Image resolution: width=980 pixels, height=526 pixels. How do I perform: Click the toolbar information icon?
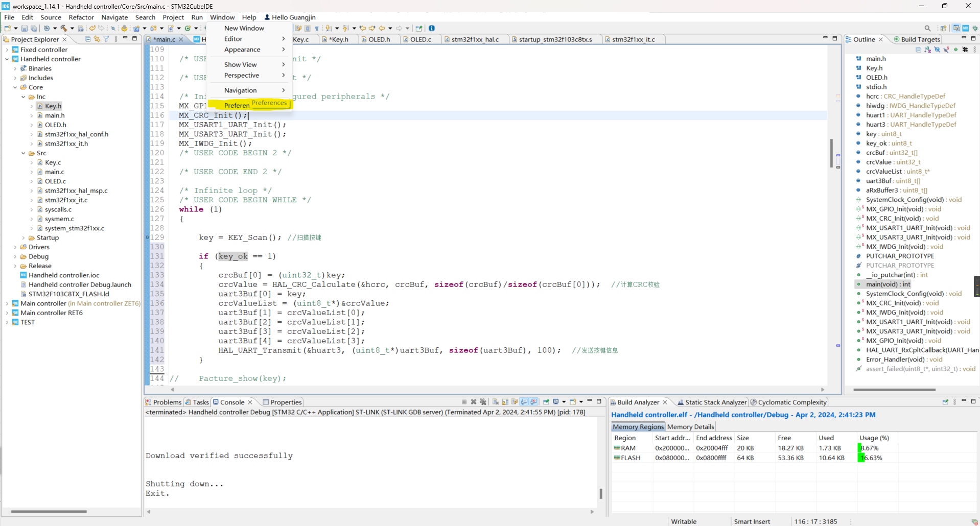click(432, 28)
